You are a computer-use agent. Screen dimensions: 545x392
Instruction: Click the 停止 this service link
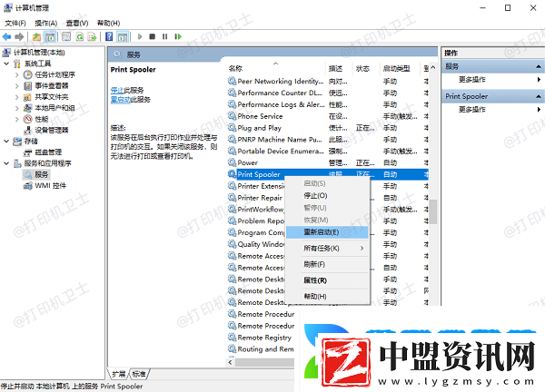coord(117,90)
